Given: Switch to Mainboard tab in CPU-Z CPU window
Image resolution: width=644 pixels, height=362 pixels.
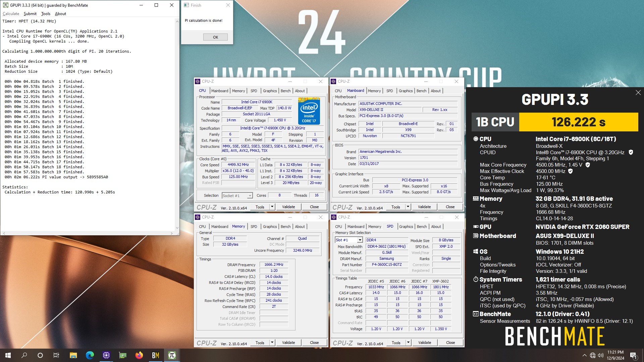Looking at the screenshot, I should pyautogui.click(x=219, y=91).
